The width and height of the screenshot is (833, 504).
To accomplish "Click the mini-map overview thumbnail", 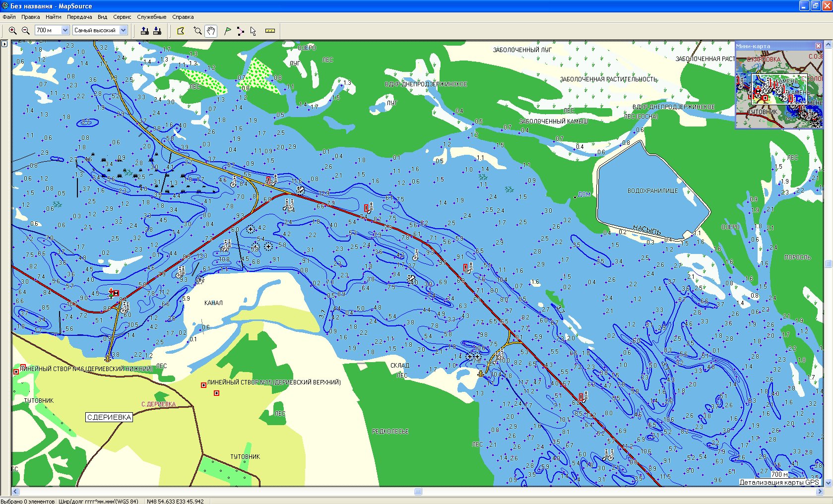I will 778,89.
